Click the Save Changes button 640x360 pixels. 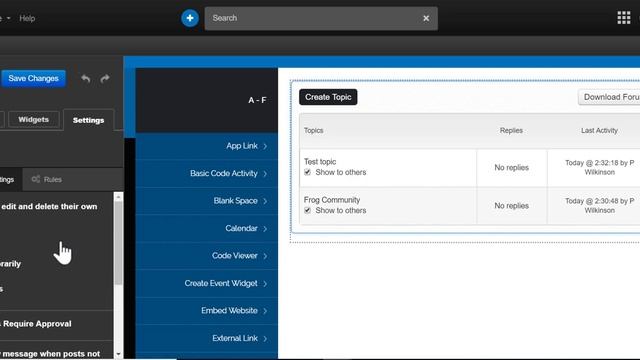33,78
